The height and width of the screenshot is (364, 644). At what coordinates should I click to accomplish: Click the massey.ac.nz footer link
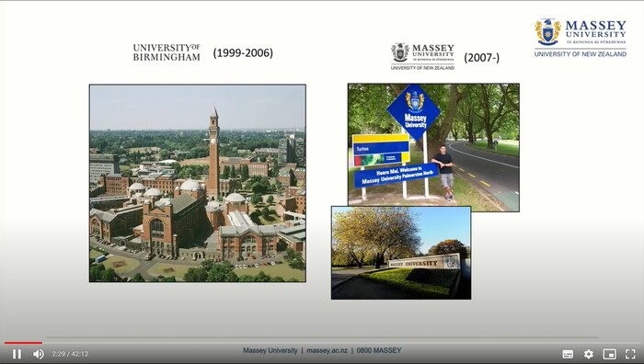pos(327,350)
